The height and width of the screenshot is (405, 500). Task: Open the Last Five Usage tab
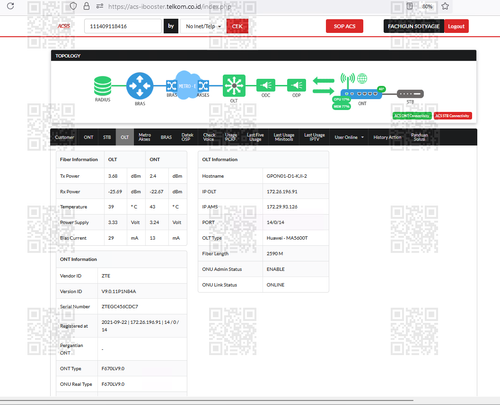(x=255, y=137)
